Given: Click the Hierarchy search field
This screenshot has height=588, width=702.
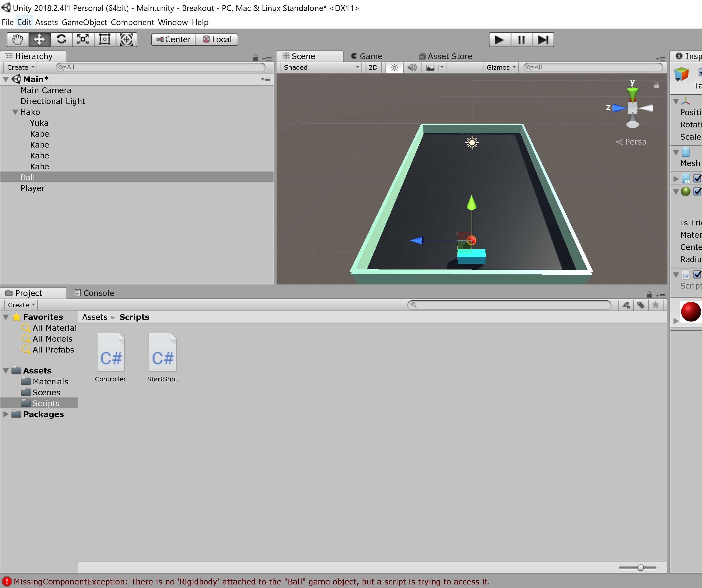Looking at the screenshot, I should [x=160, y=68].
